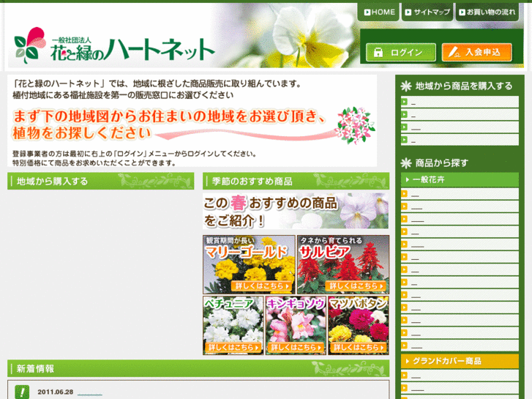
Task: Click the 商品から探す sidebar heading
Action: tap(434, 163)
